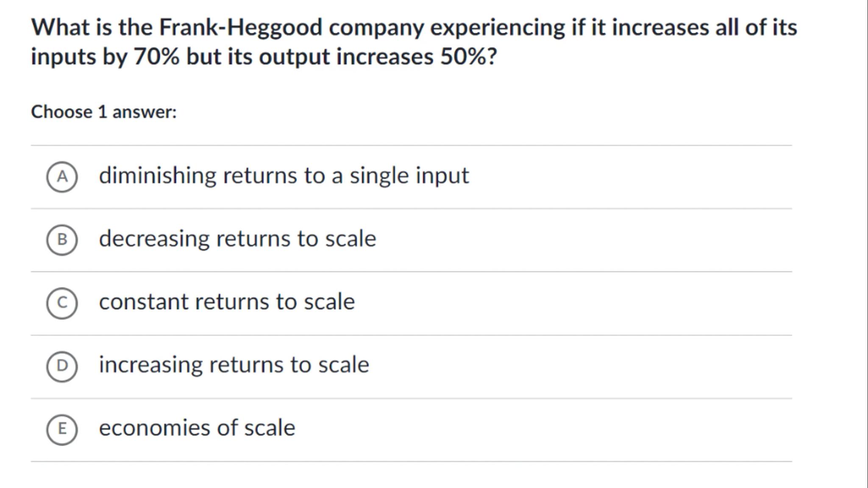Image resolution: width=868 pixels, height=488 pixels.
Task: Click the word 'output' in the question
Action: coord(294,58)
